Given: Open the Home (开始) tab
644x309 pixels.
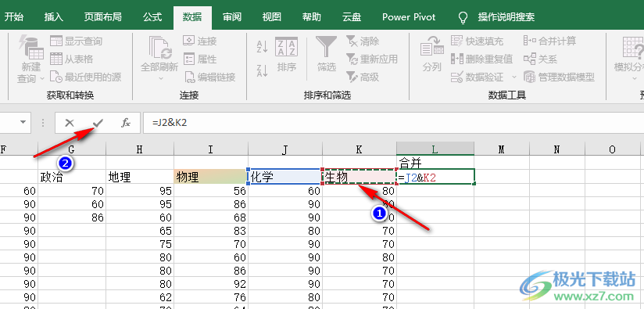Looking at the screenshot, I should pyautogui.click(x=13, y=17).
